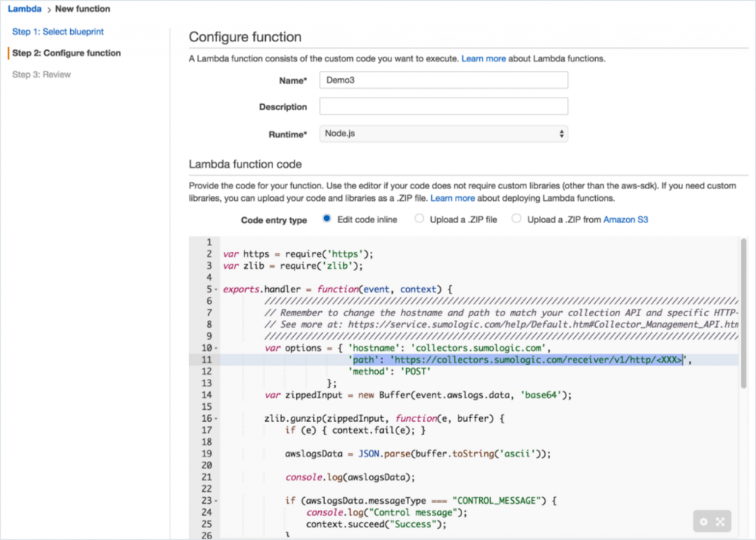Select Edit code inline option
Viewport: 756px width, 540px height.
[327, 219]
